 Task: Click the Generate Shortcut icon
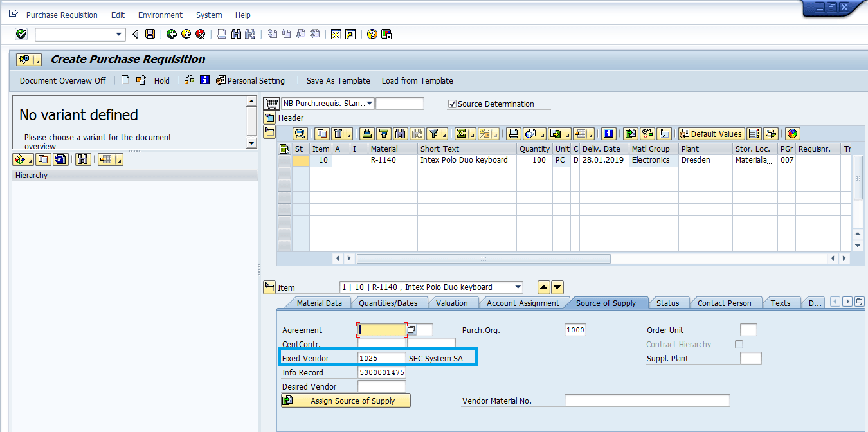350,34
